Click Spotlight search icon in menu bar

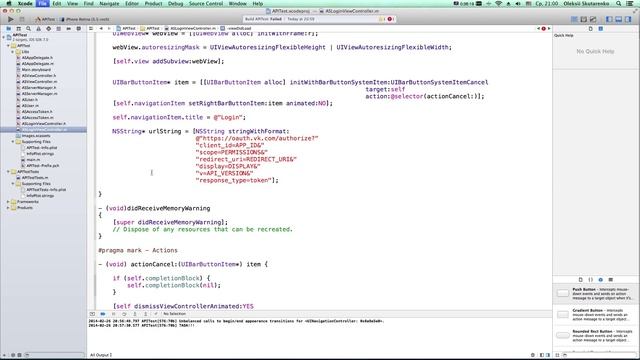[619, 3]
